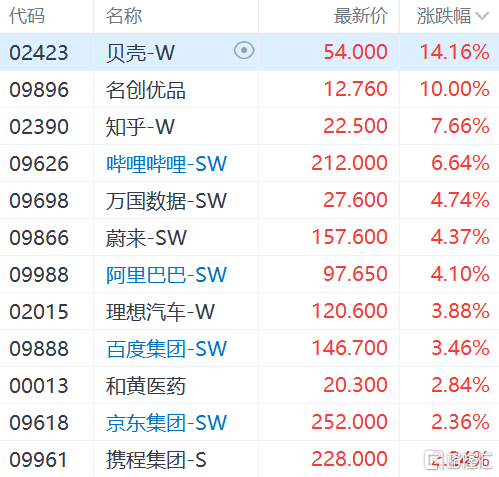Click change value 2.84%
This screenshot has width=499, height=477.
[x=460, y=385]
